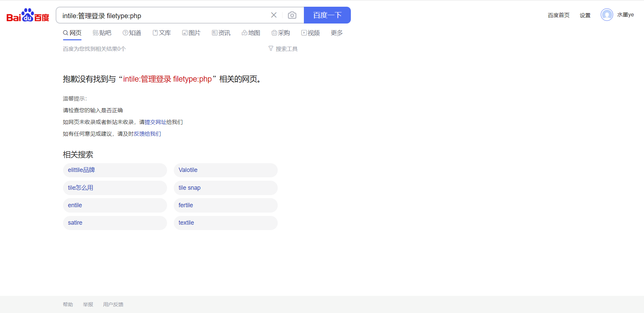
Task: Go to the 地图 tab
Action: click(251, 33)
